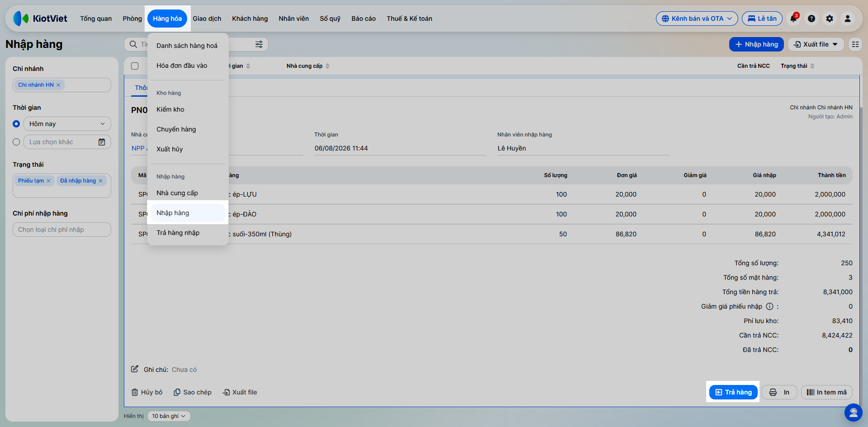Click the employee name Lê Huyền
Viewport: 868px width, 427px height.
tap(512, 148)
